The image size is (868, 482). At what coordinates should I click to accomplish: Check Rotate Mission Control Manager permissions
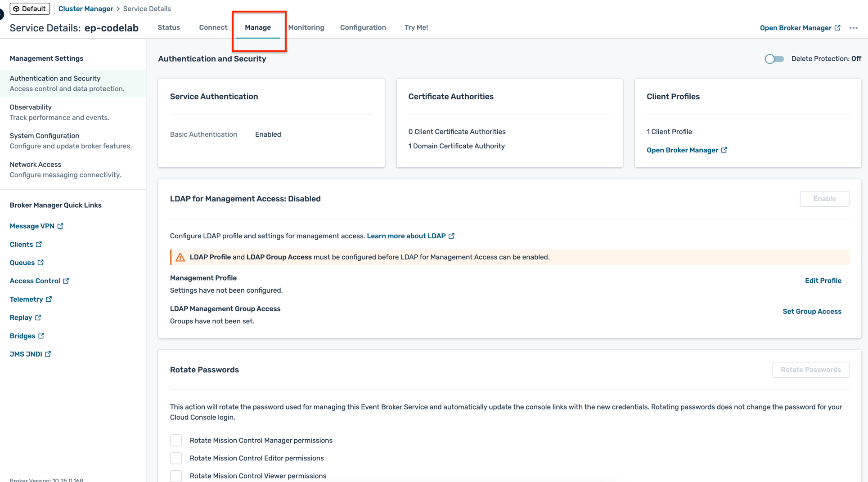(x=176, y=440)
